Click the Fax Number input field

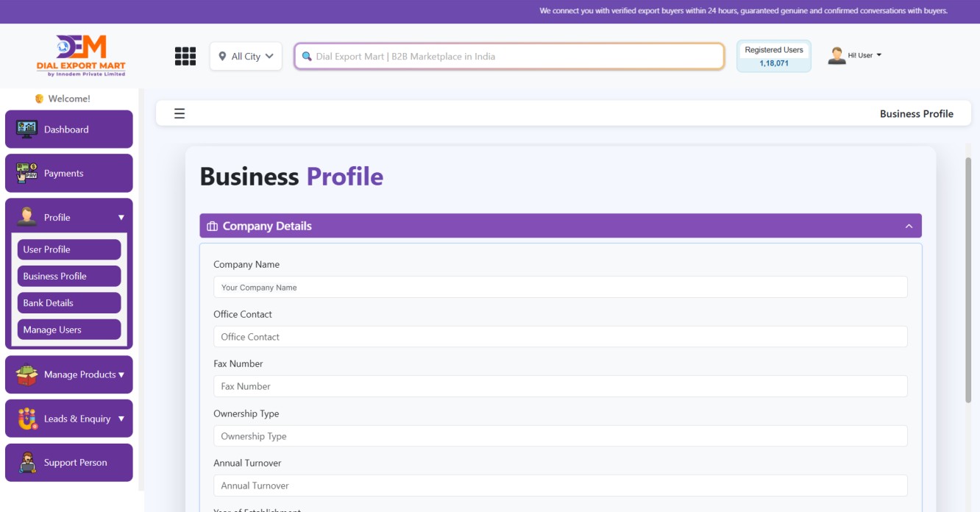click(561, 386)
